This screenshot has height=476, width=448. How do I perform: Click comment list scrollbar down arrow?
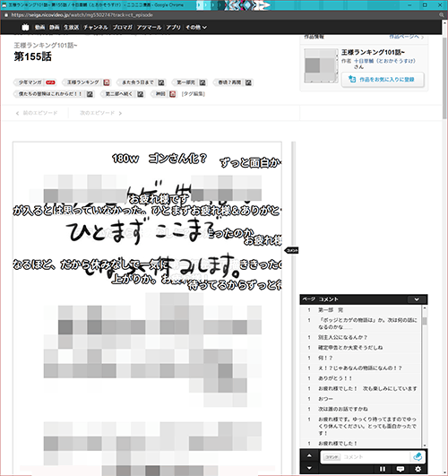[x=425, y=446]
